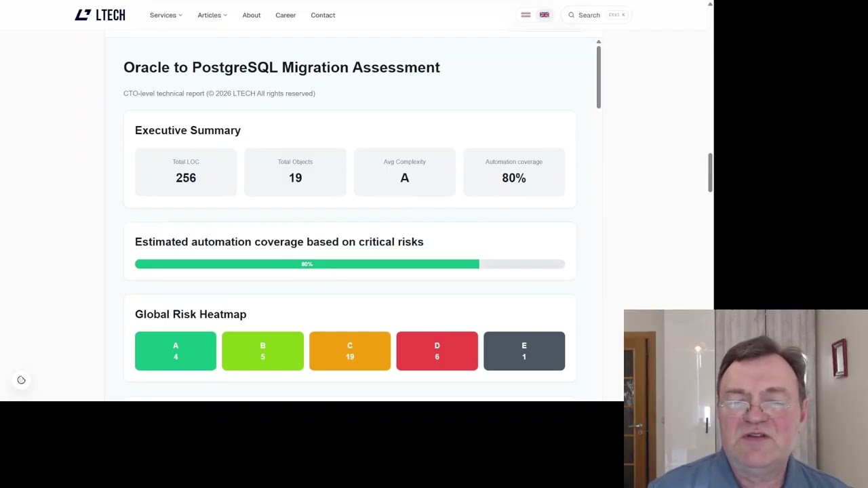Click the Total LOC value 256

(186, 178)
